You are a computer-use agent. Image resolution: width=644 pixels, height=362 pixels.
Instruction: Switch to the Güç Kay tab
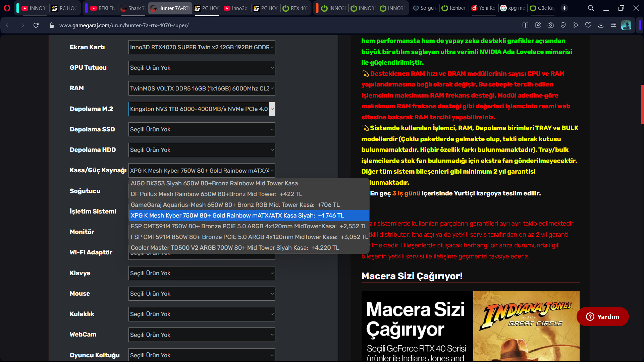coord(542,8)
